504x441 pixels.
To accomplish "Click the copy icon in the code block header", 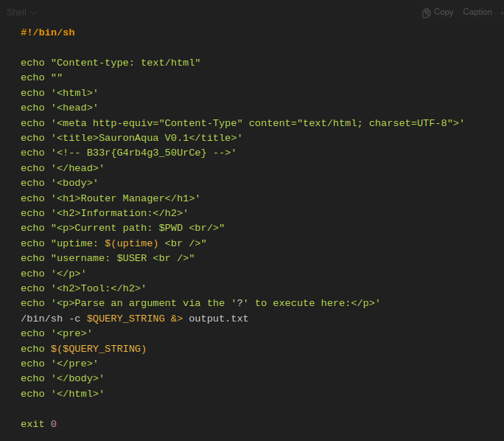I will (426, 13).
